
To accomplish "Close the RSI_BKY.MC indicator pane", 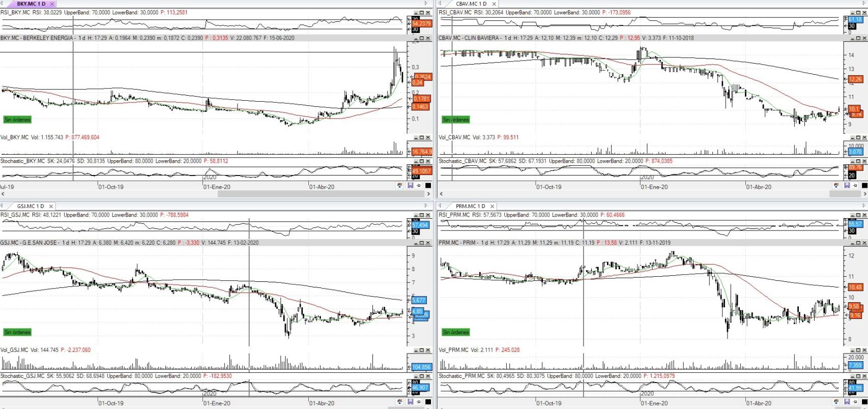I will pyautogui.click(x=428, y=12).
